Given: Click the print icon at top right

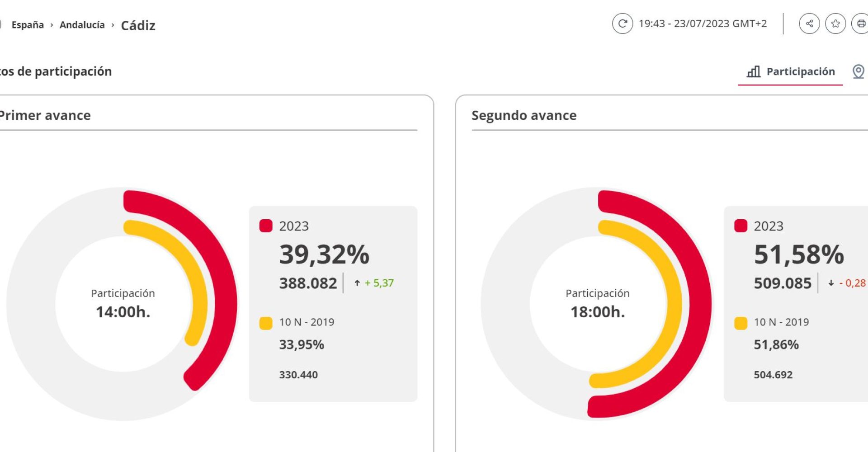Looking at the screenshot, I should (x=861, y=24).
